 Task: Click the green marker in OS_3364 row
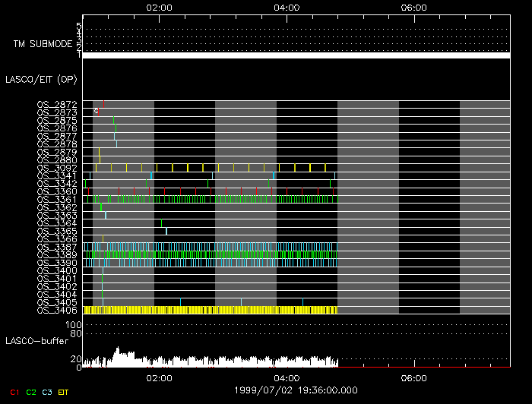tap(161, 223)
